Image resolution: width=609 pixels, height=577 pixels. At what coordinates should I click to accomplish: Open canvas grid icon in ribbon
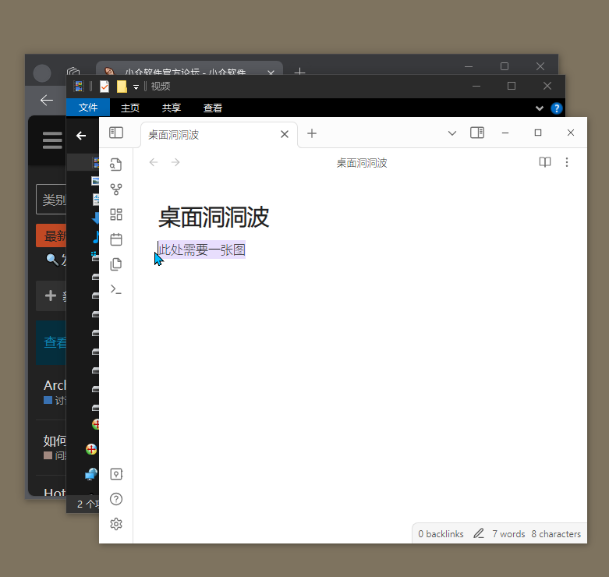point(116,214)
